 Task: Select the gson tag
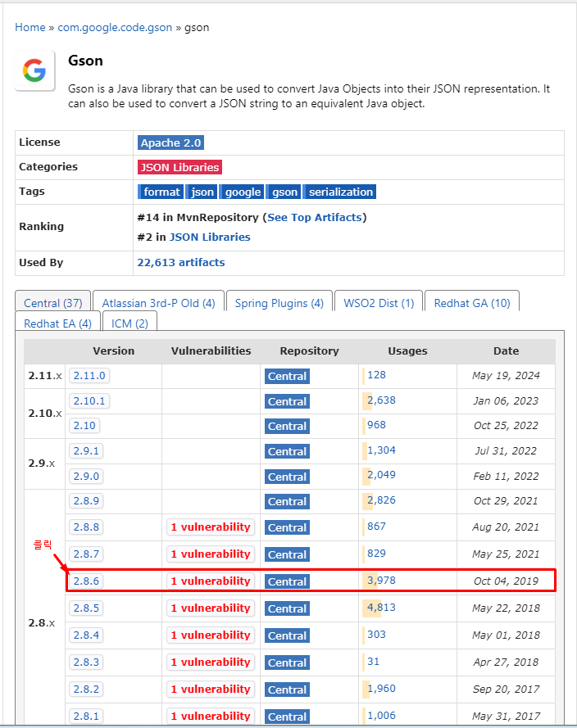coord(284,192)
